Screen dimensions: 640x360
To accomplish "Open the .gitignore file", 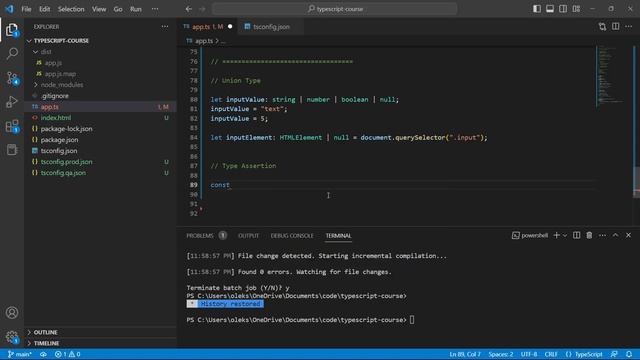I will pos(55,96).
